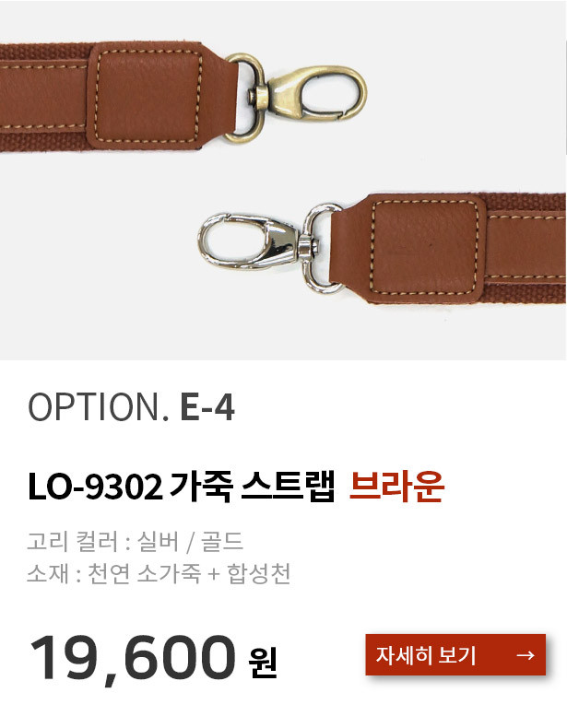The width and height of the screenshot is (567, 728).
Task: Click the 가죽 스트랩 product title
Action: coord(252,487)
